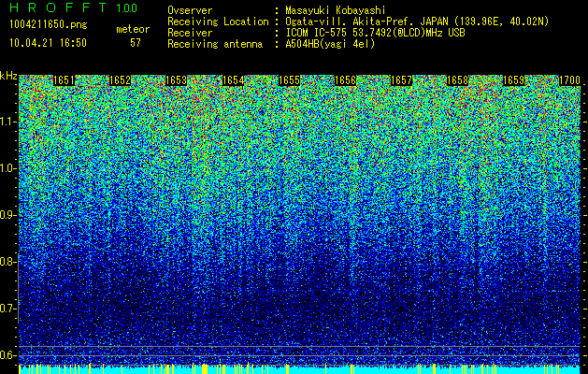The height and width of the screenshot is (374, 588).
Task: Click the HROFFT 1.0.0 title text
Action: pyautogui.click(x=74, y=7)
